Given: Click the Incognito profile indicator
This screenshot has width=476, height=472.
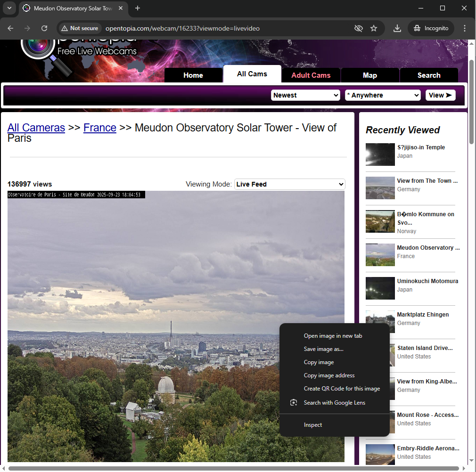Looking at the screenshot, I should click(x=431, y=28).
